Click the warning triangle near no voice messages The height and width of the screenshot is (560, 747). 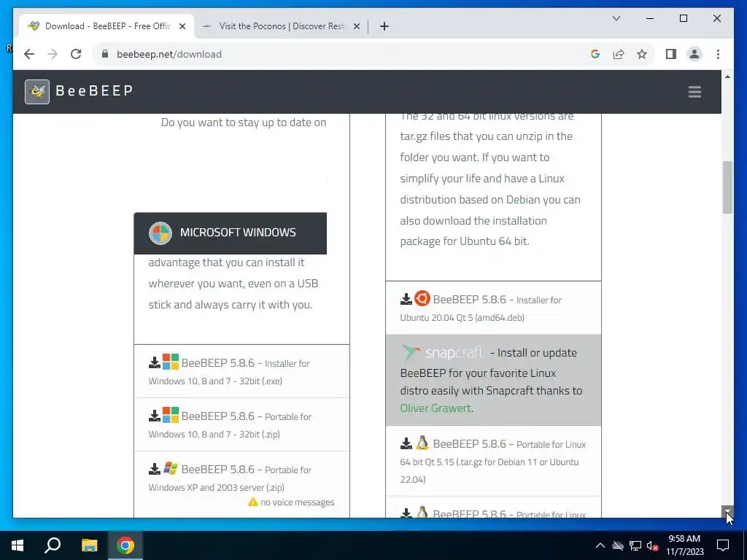[x=253, y=502]
